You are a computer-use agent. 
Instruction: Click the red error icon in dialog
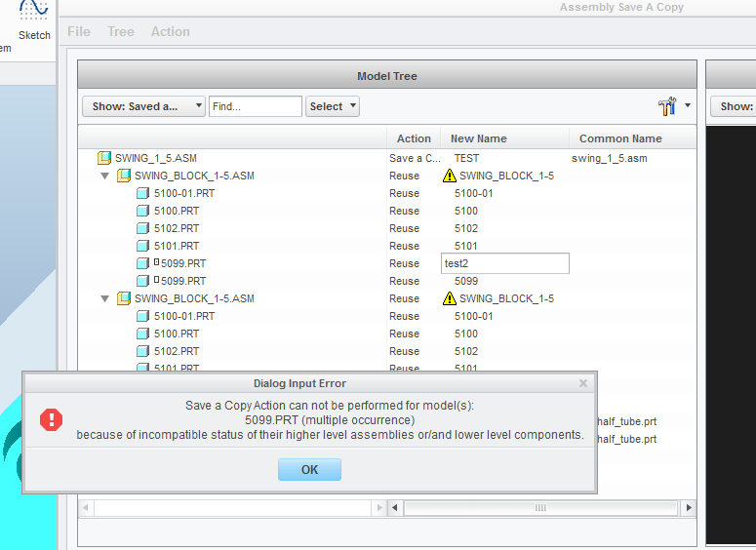tap(51, 419)
